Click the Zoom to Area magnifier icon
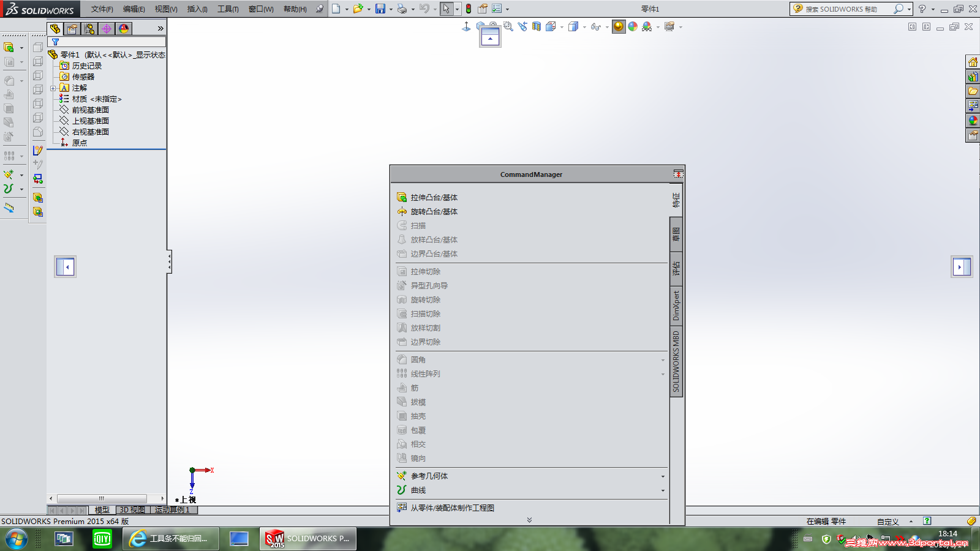This screenshot has height=551, width=980. pyautogui.click(x=508, y=26)
